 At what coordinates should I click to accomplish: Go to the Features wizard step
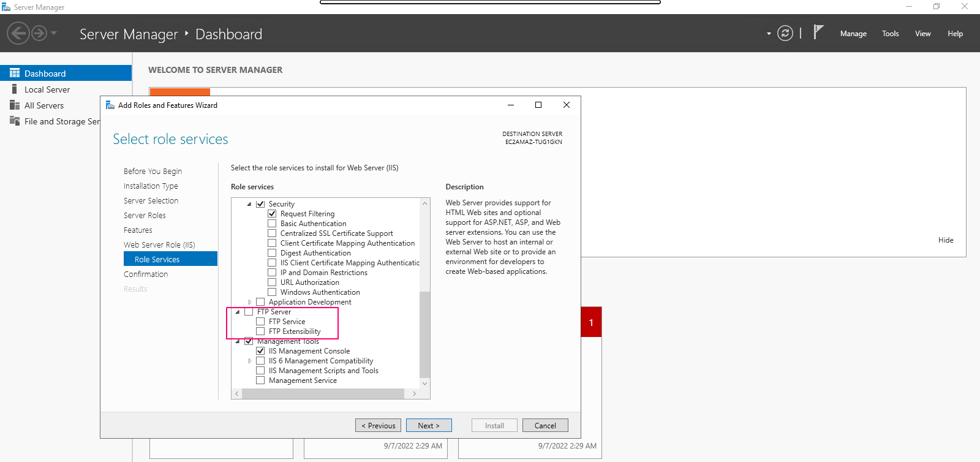point(138,230)
